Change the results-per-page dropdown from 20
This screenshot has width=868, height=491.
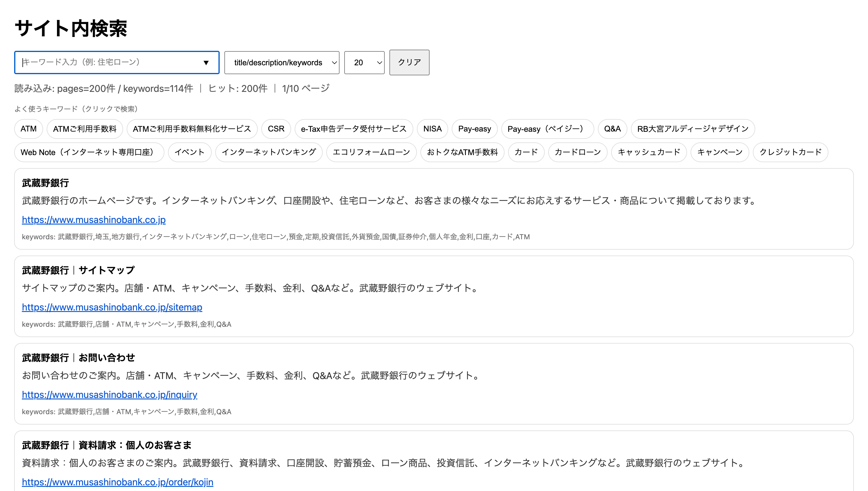[x=364, y=62]
